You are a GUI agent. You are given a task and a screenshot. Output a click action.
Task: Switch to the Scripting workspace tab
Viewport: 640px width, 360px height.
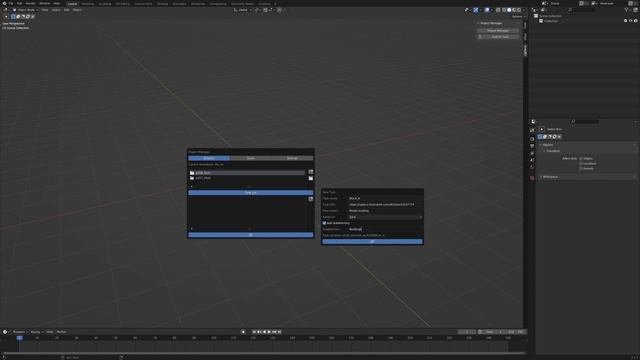(264, 4)
